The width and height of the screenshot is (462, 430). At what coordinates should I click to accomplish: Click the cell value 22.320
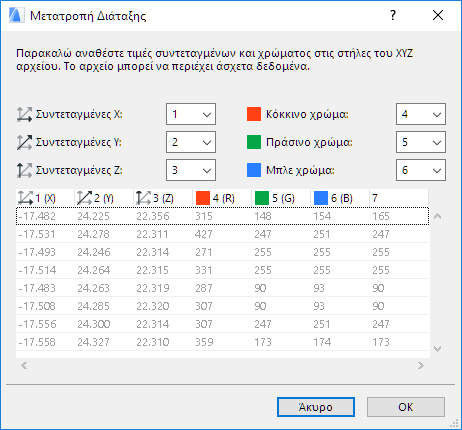tap(153, 306)
